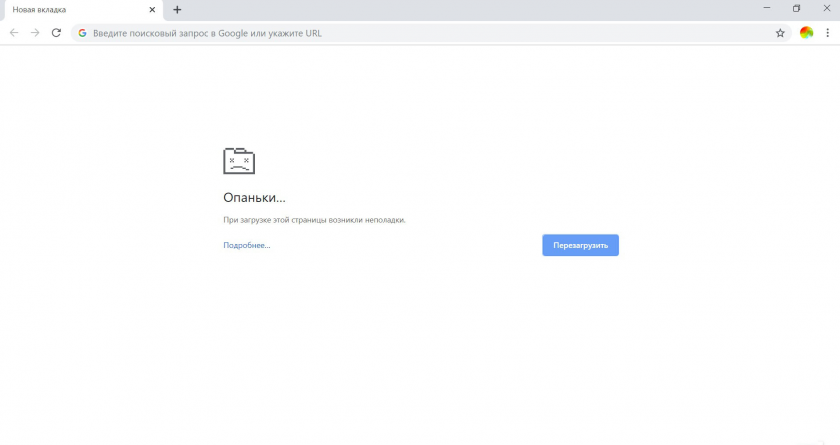Restore down the Chrome window

click(796, 8)
